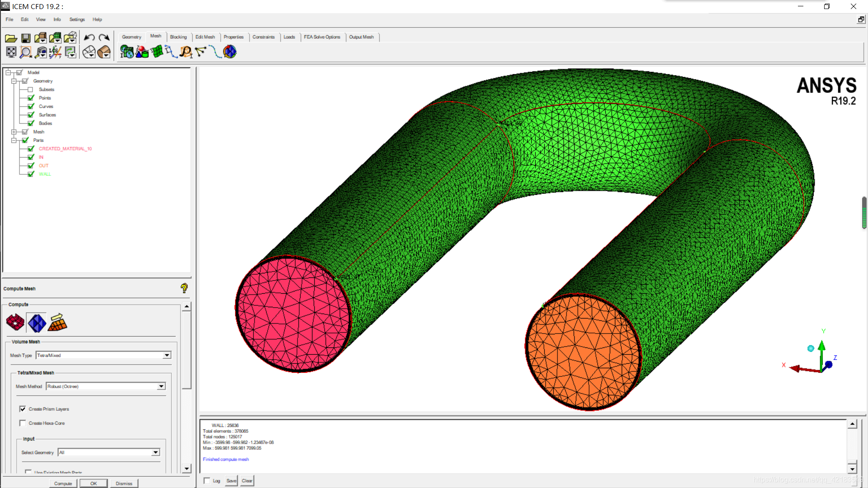This screenshot has width=868, height=488.
Task: Open the Mesh Method dropdown
Action: click(x=161, y=386)
